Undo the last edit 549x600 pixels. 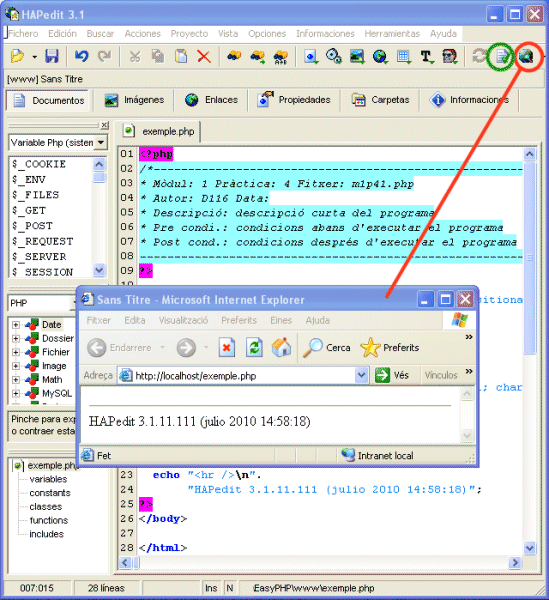click(x=81, y=56)
